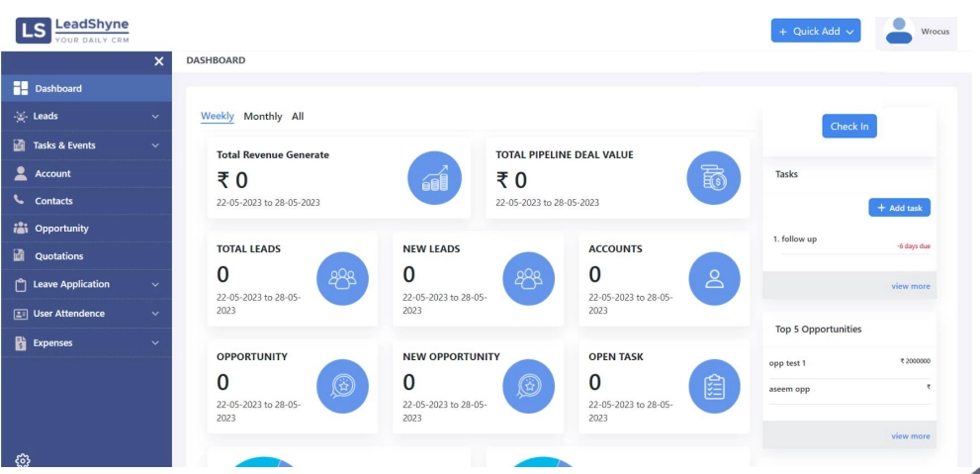Viewport: 980px width, 474px height.
Task: Click the Total Revenue Generate chart icon
Action: coord(434,178)
